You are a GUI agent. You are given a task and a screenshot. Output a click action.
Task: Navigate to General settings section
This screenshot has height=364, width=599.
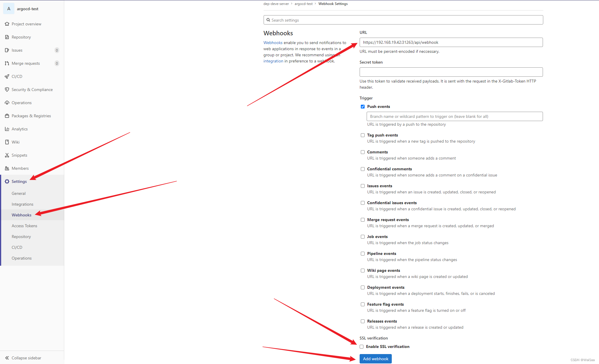19,193
